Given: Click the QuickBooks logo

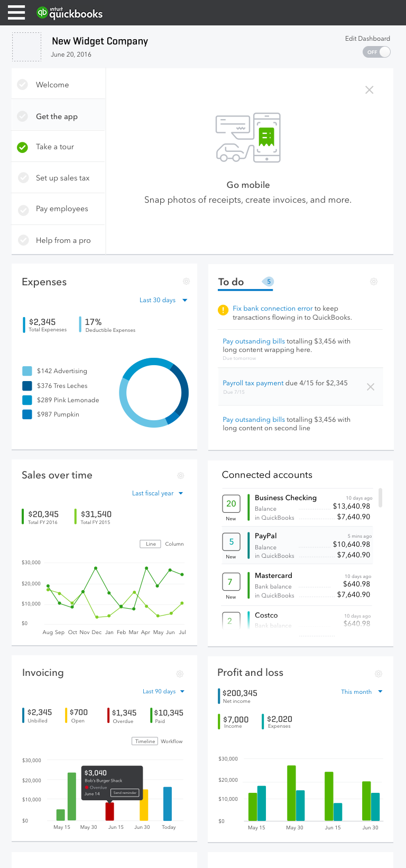Looking at the screenshot, I should [69, 13].
